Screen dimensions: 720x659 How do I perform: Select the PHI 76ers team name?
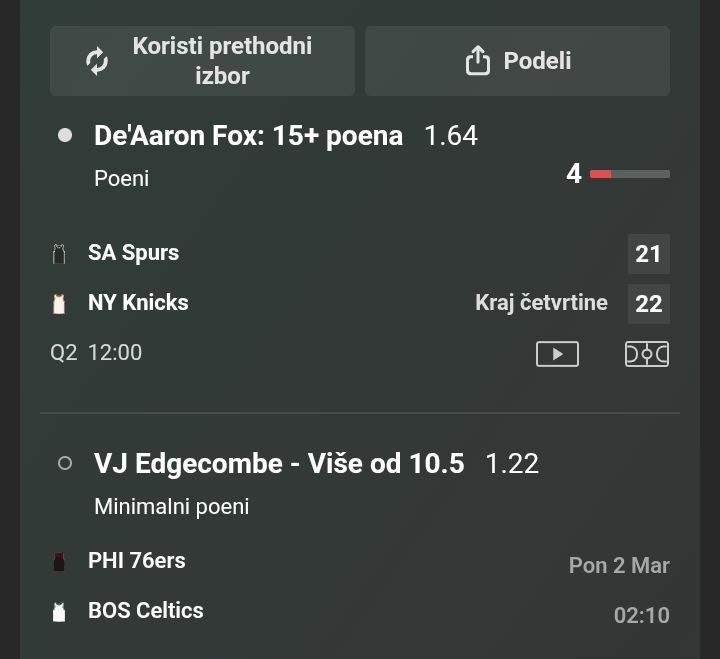pyautogui.click(x=137, y=560)
